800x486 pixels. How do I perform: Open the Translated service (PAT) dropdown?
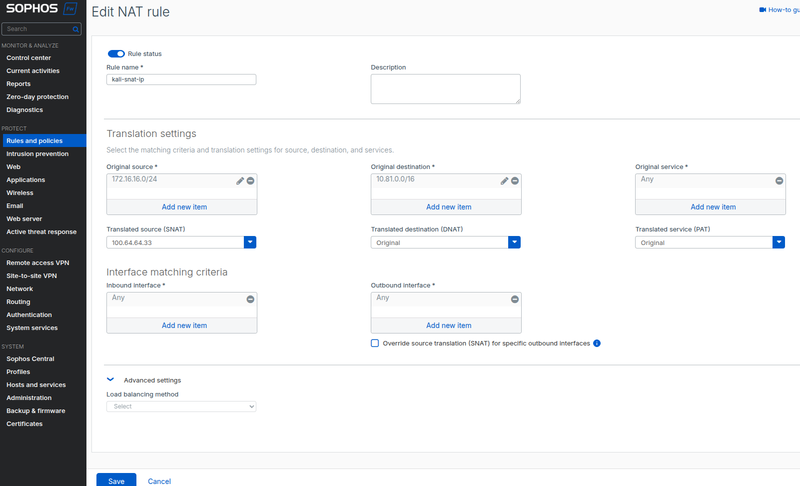pos(779,242)
